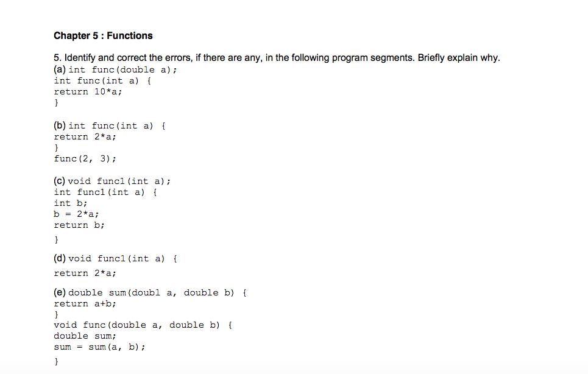Click the "int b;" declaration line
Image resolution: width=588 pixels, height=374 pixels.
pos(71,203)
